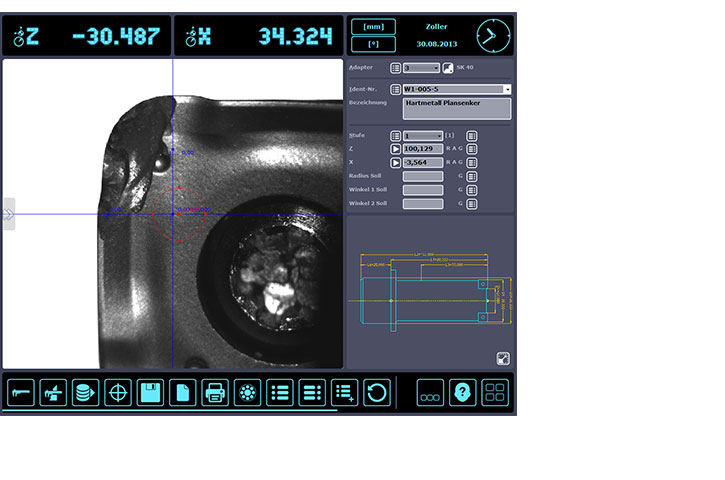Screen dimensions: 725x480
Task: Expand the Ident-Nr. W1-005-5 dropdown
Action: pos(507,90)
